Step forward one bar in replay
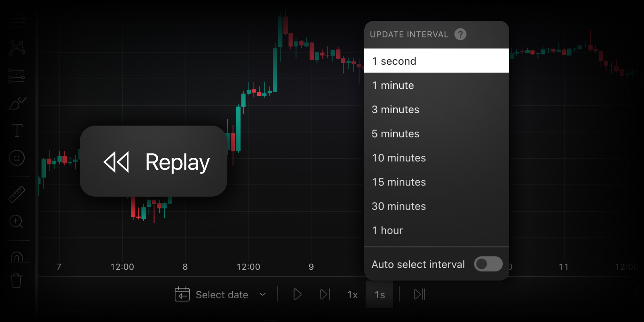The height and width of the screenshot is (322, 644). coord(325,295)
